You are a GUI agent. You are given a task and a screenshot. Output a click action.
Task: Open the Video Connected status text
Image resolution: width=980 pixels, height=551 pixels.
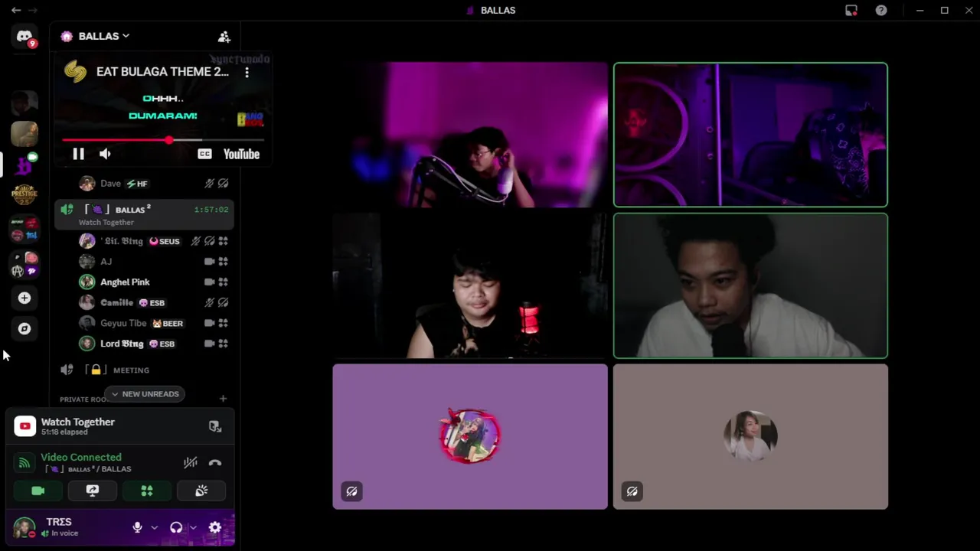81,457
